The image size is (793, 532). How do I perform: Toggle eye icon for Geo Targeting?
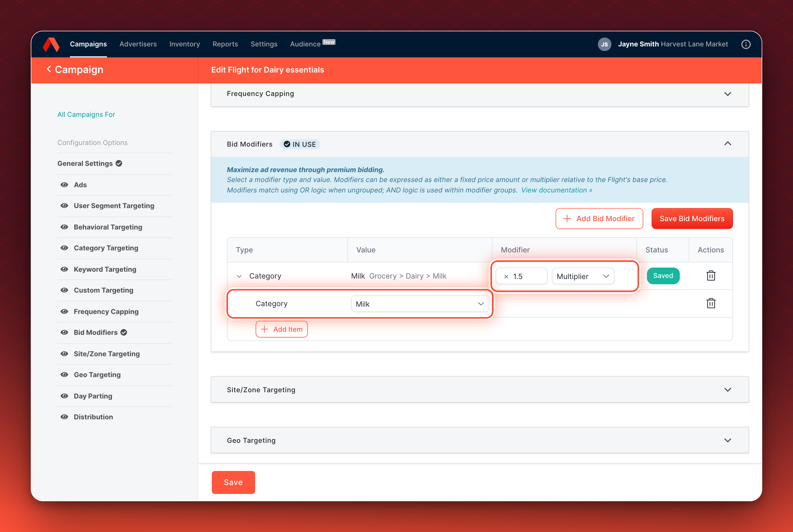pos(64,374)
